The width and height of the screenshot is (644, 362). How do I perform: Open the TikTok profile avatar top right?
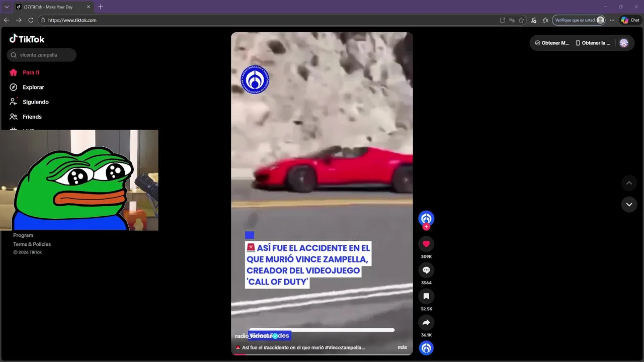pos(624,43)
